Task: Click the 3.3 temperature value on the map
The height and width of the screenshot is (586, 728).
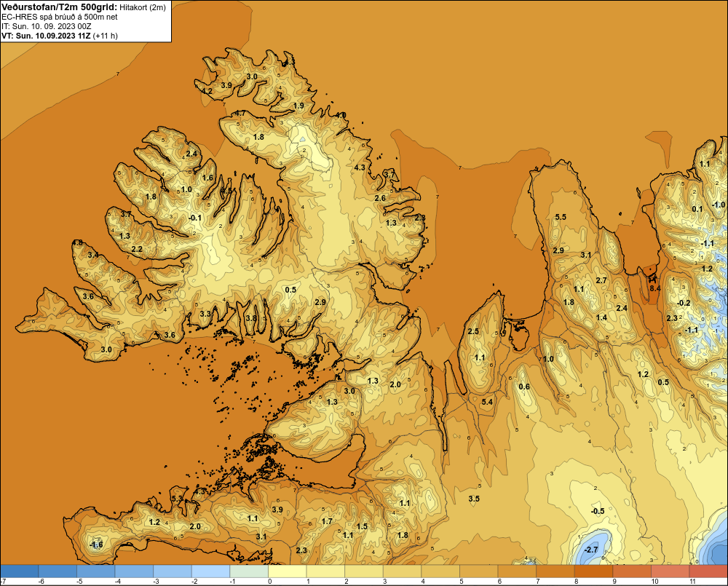Action: tap(205, 314)
